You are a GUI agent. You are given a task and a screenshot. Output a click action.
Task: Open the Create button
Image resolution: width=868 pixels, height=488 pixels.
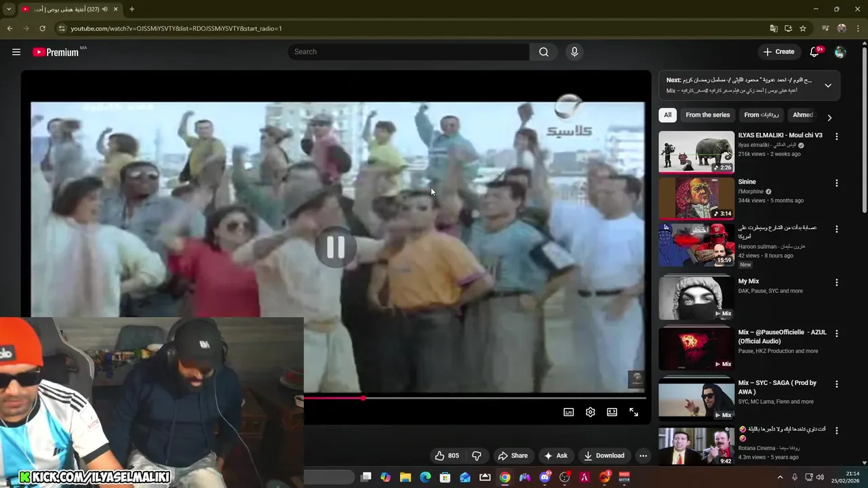778,52
